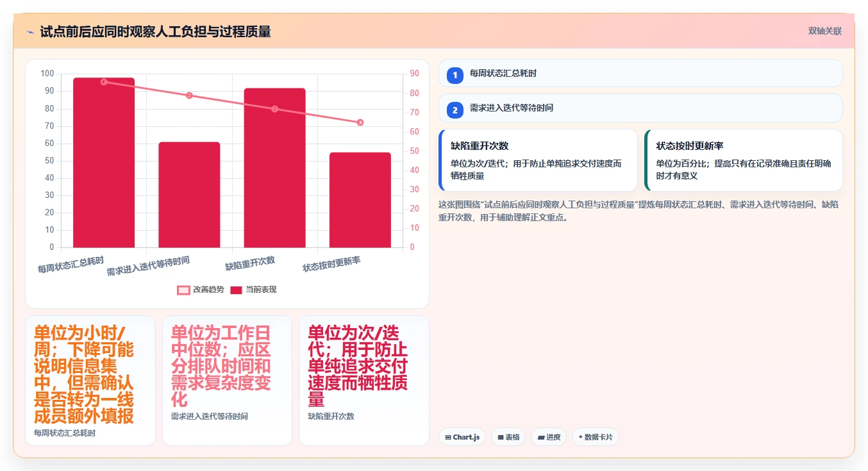Click the blue number 1 badge
Screen dimensions: 868x471
coord(455,75)
